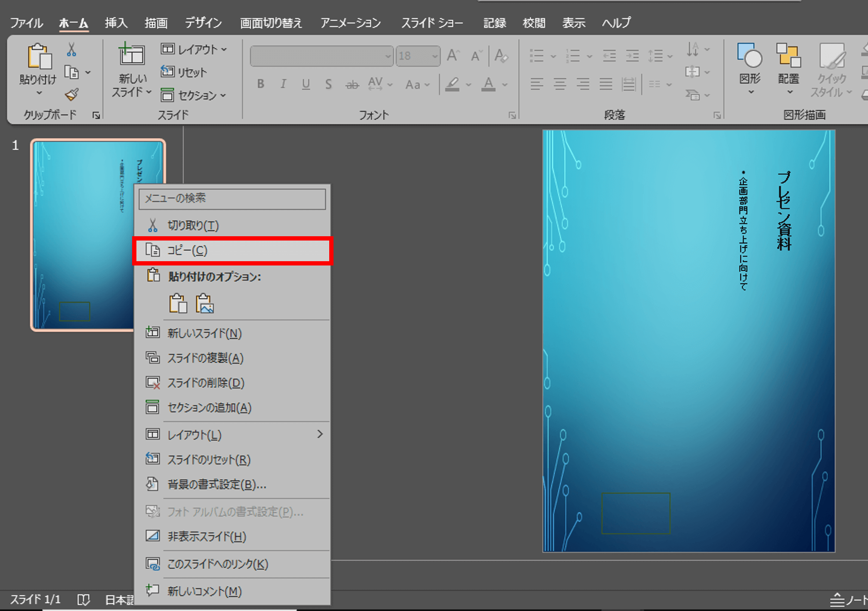Click paste with destination theme icon

178,303
